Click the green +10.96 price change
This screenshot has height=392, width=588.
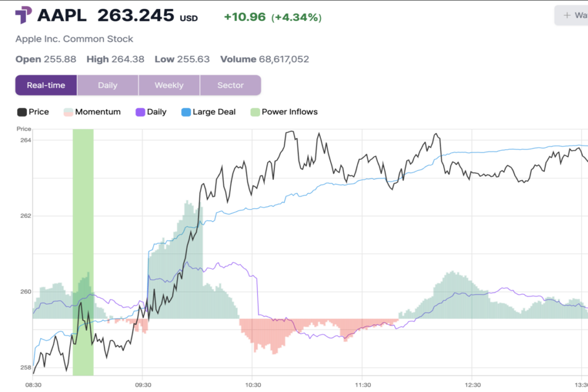tap(245, 17)
